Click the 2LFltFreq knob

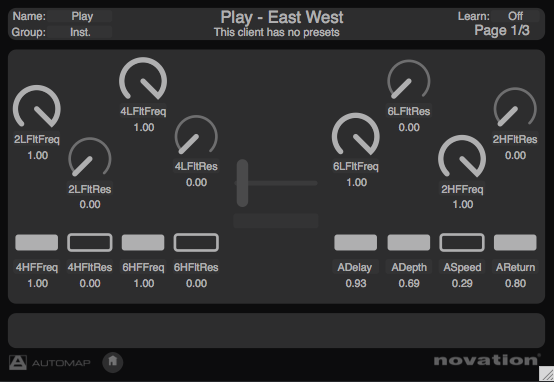37,107
